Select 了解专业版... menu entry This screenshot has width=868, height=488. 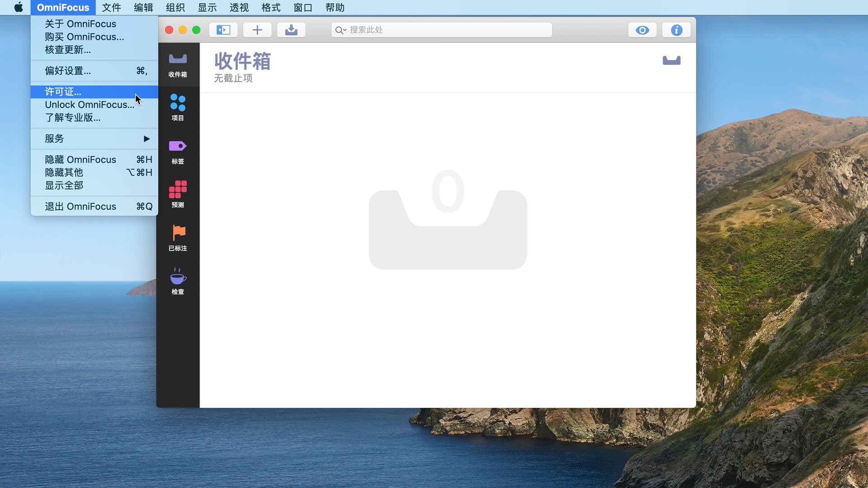pos(94,117)
